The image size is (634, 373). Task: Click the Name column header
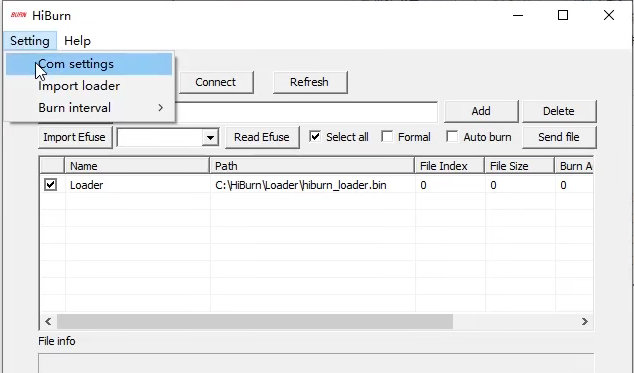coord(137,166)
